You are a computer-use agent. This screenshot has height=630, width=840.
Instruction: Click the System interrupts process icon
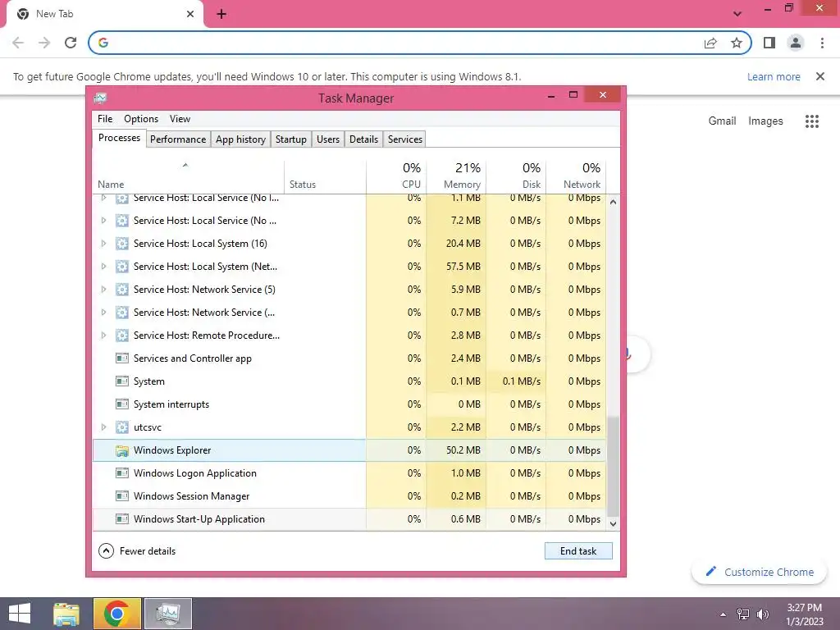coord(122,404)
